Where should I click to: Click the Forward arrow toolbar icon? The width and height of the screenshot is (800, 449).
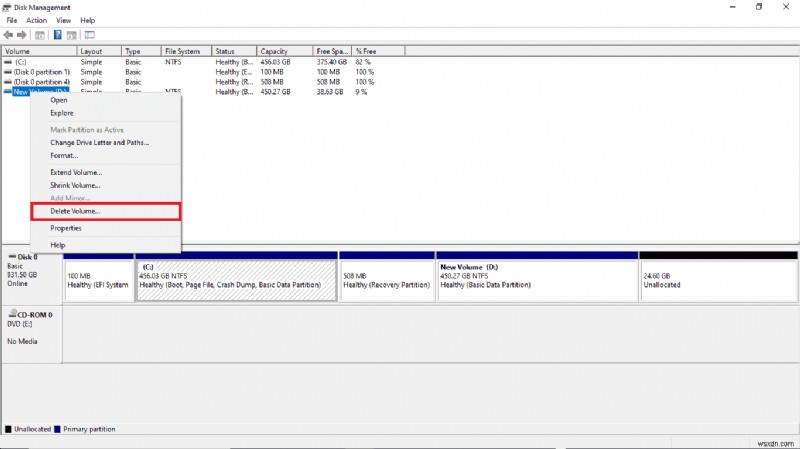[21, 35]
